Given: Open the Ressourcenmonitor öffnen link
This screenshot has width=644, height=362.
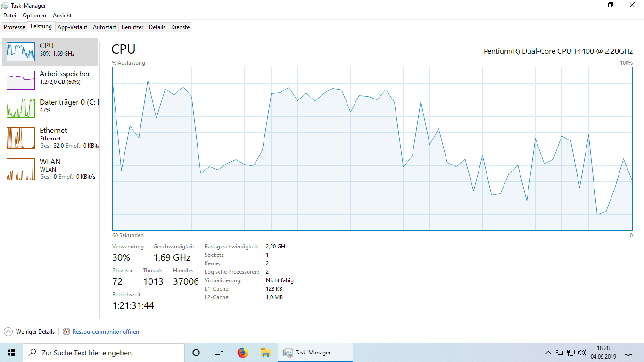Looking at the screenshot, I should tap(106, 332).
